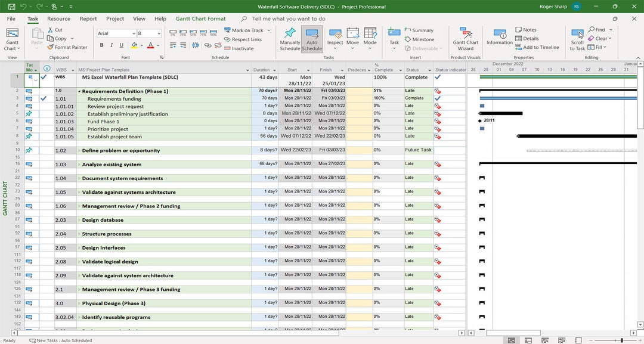
Task: Click Respect Links
Action: [246, 39]
